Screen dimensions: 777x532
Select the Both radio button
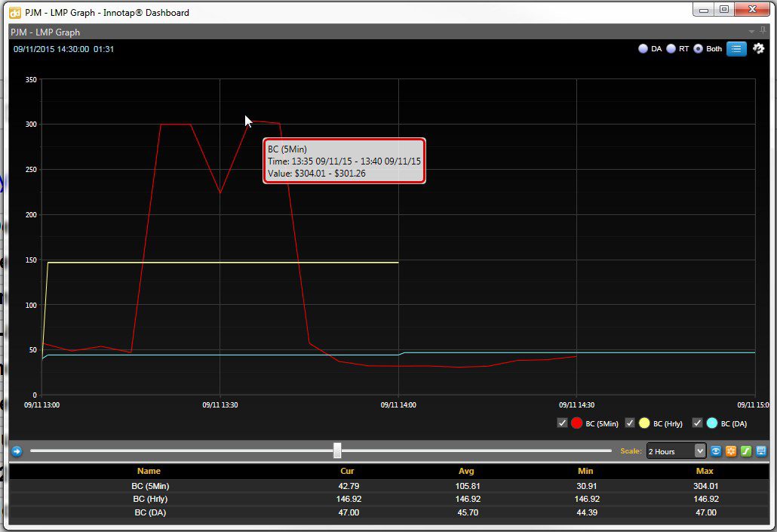699,48
